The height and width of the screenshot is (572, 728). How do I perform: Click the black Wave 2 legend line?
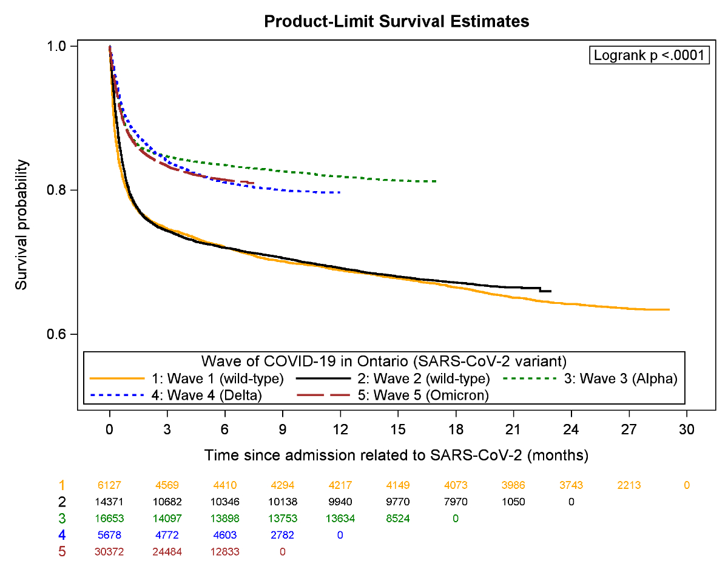pos(324,378)
